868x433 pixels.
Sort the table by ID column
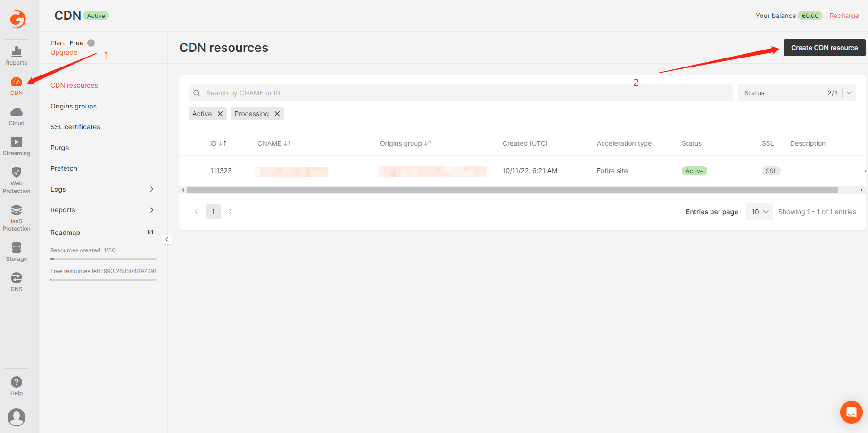(x=219, y=143)
